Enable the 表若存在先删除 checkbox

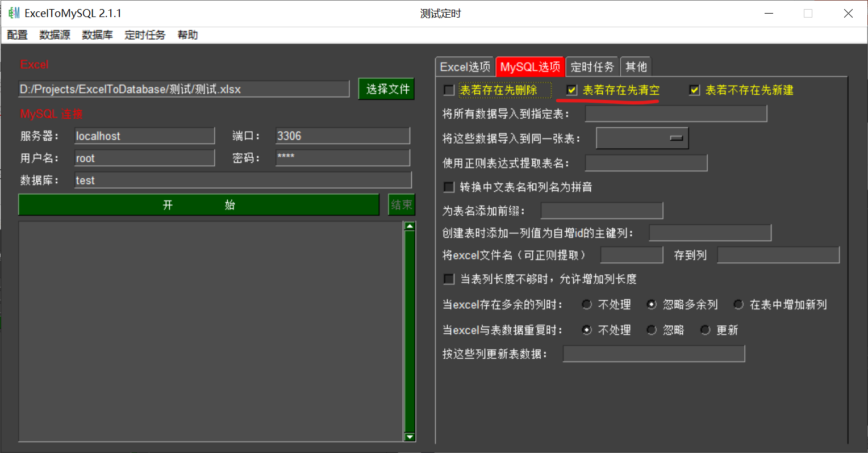(x=449, y=90)
